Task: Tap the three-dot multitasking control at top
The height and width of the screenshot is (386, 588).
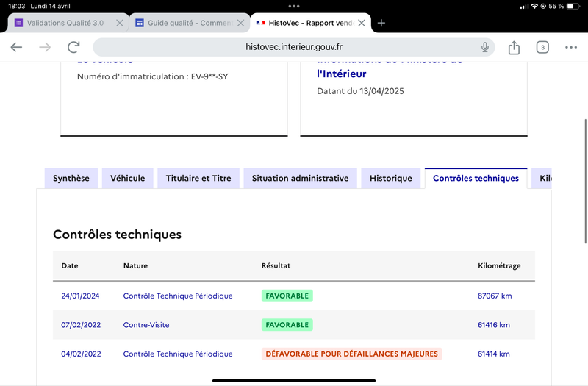Action: [294, 6]
